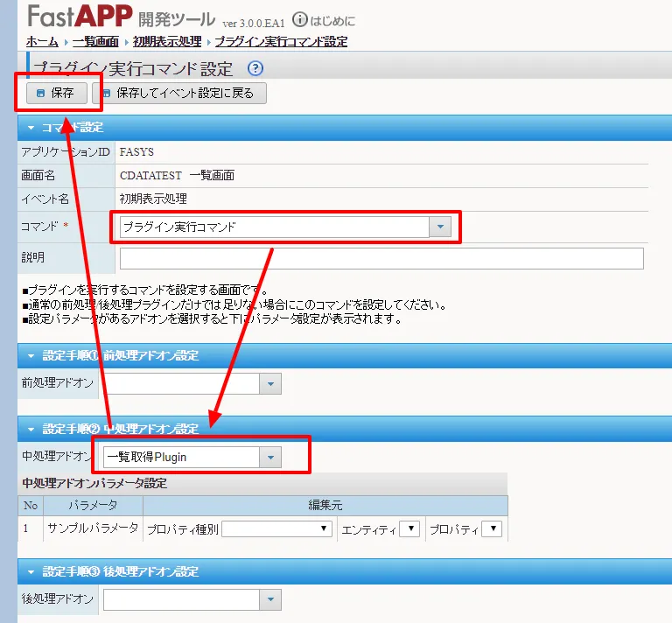
Task: Click 中処理アドオンパラメータ設定 heading
Action: click(x=94, y=483)
